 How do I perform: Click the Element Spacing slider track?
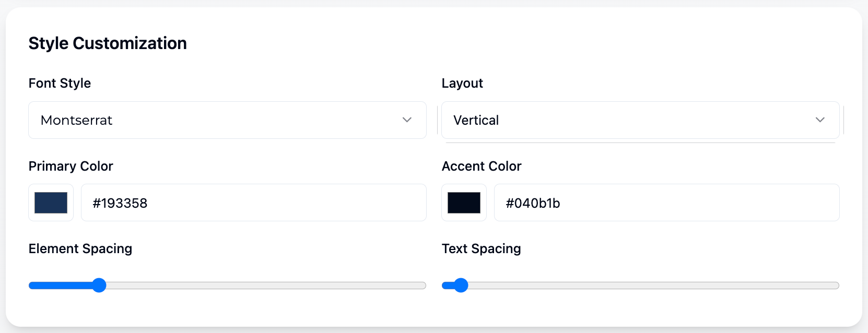pos(261,286)
